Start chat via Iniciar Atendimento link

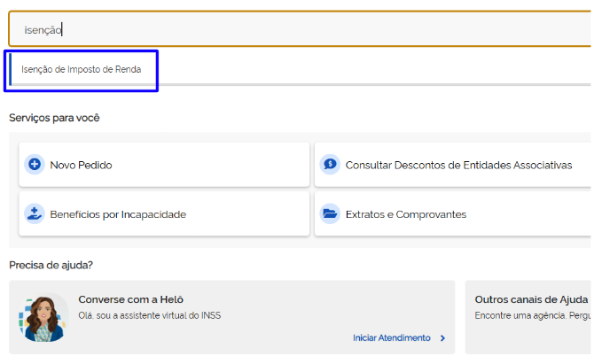(391, 338)
